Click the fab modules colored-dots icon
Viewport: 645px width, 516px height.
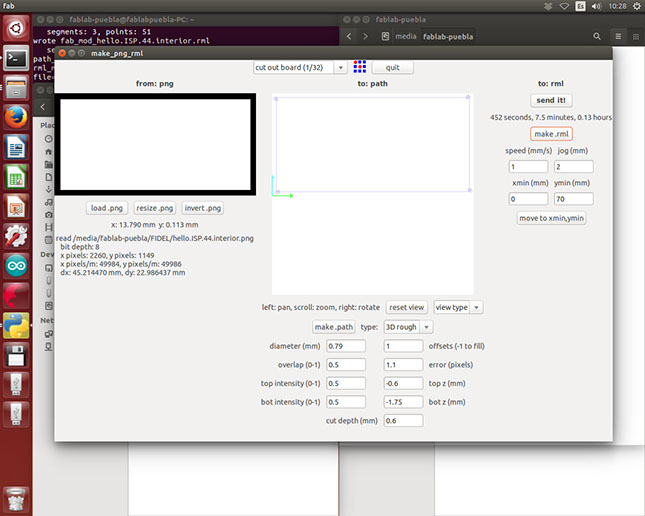click(360, 67)
